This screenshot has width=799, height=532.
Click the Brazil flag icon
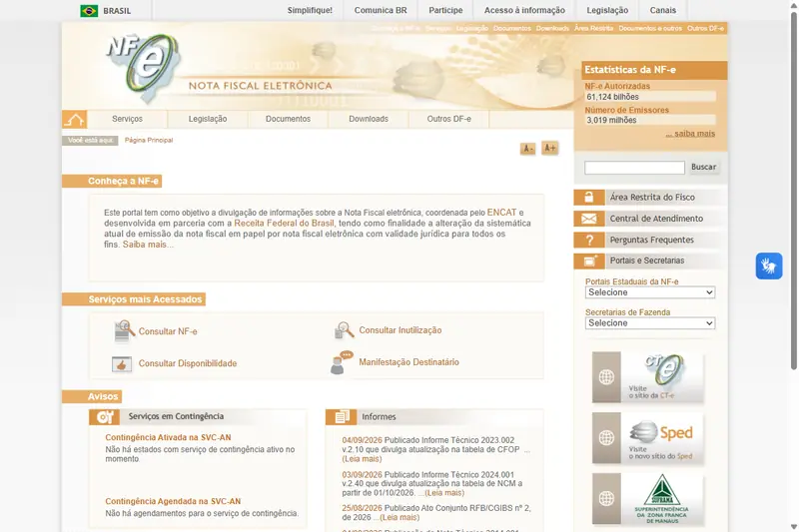coord(89,11)
